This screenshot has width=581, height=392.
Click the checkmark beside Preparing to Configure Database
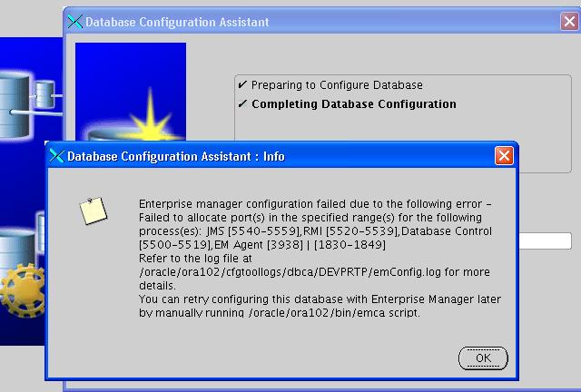pyautogui.click(x=242, y=85)
